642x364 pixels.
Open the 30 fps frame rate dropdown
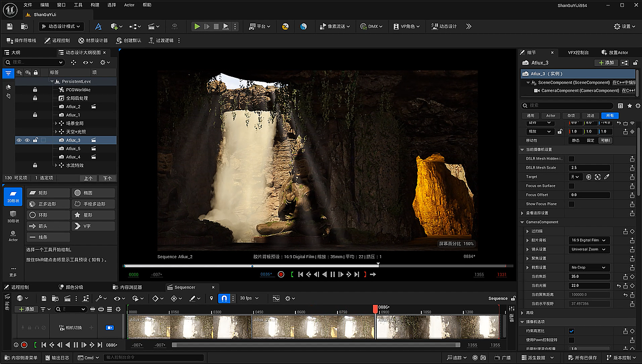(248, 298)
